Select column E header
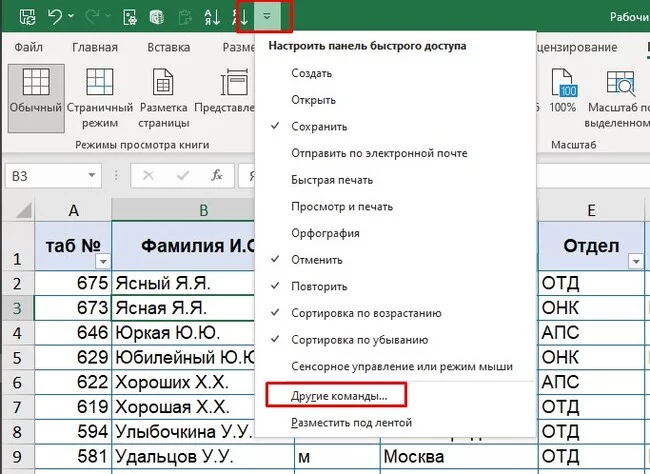The image size is (650, 474). [x=592, y=210]
